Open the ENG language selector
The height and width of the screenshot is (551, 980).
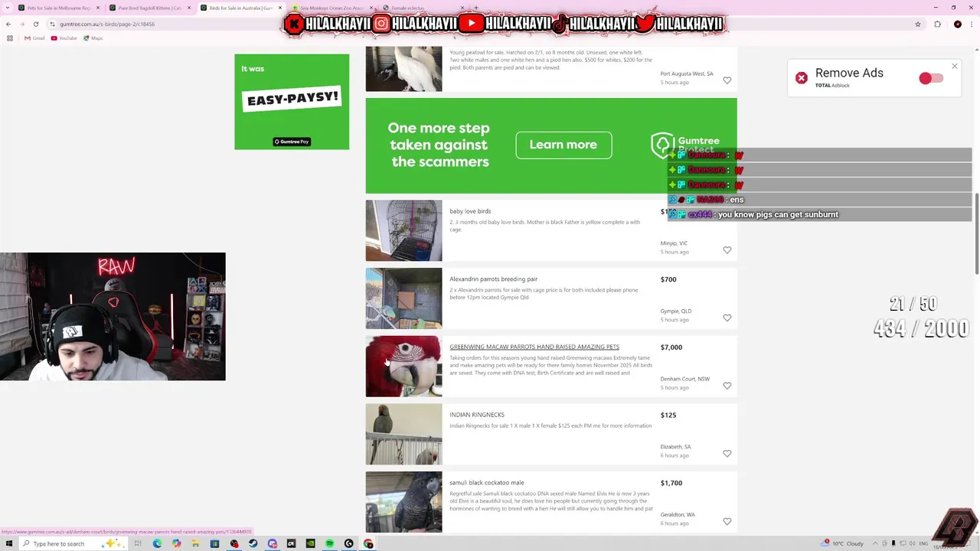[x=923, y=543]
